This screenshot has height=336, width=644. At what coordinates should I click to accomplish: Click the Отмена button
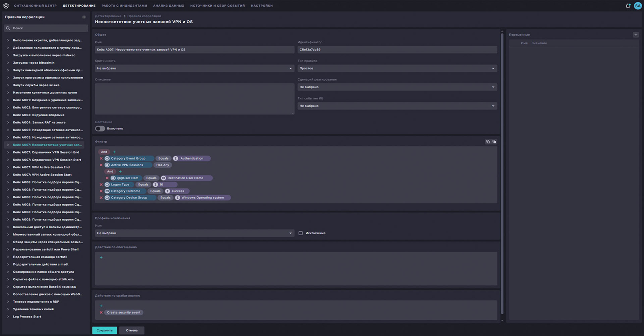point(132,330)
